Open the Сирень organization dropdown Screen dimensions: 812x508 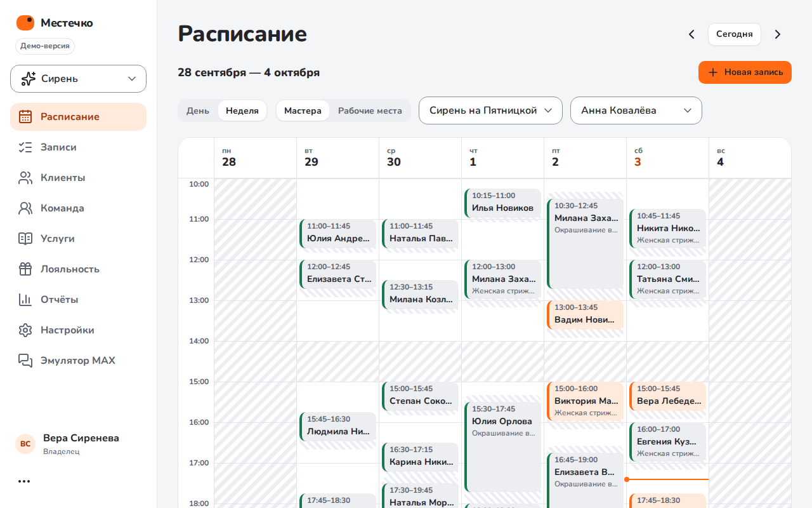click(x=78, y=79)
